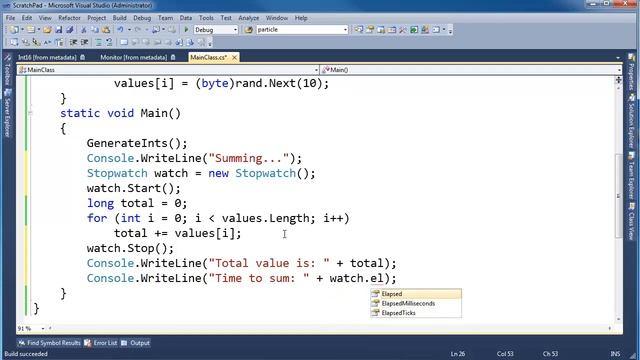This screenshot has height=360, width=640.
Task: Comment out selected lines icon
Action: 98,42
